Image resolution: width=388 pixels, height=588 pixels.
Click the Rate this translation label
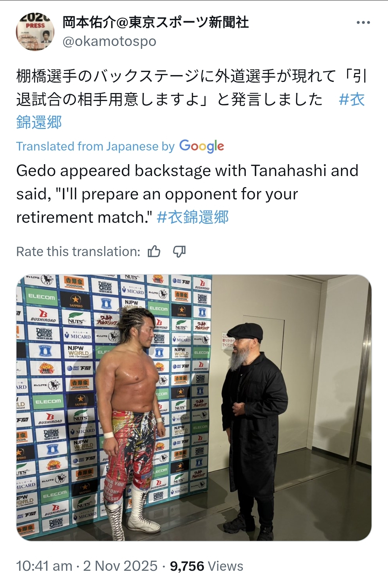[78, 251]
